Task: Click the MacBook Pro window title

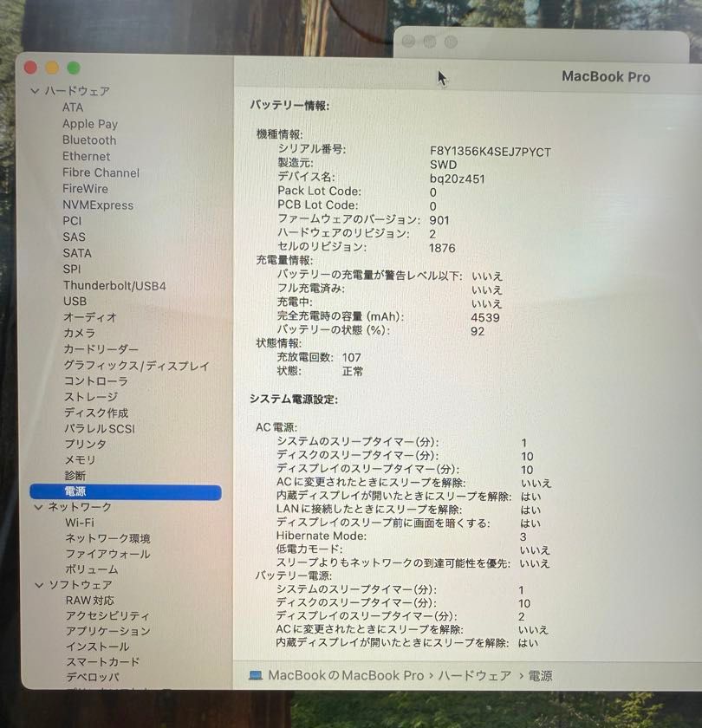Action: pyautogui.click(x=606, y=76)
